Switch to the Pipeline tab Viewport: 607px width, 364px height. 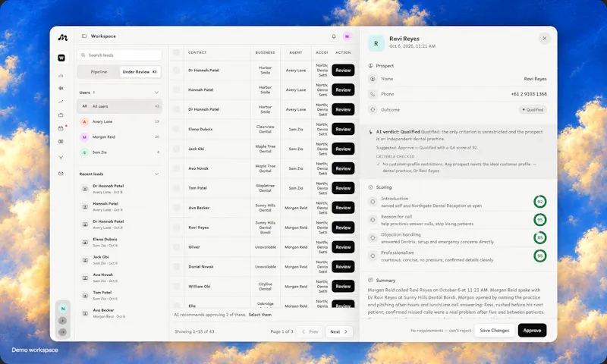click(99, 72)
